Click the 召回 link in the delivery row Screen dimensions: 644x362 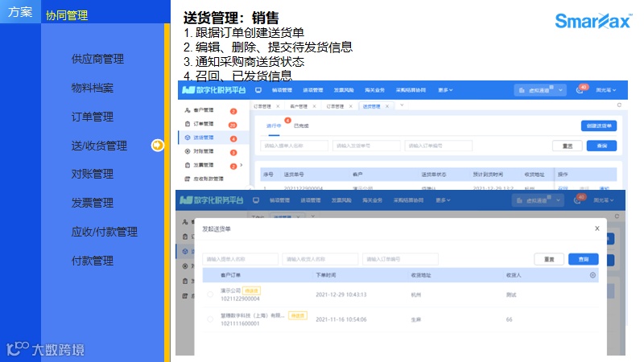tap(563, 188)
